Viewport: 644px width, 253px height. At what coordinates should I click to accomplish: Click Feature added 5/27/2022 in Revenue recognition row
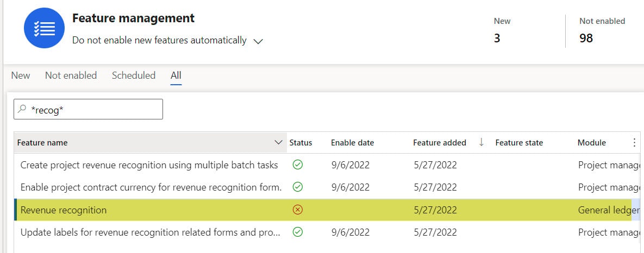coord(435,210)
